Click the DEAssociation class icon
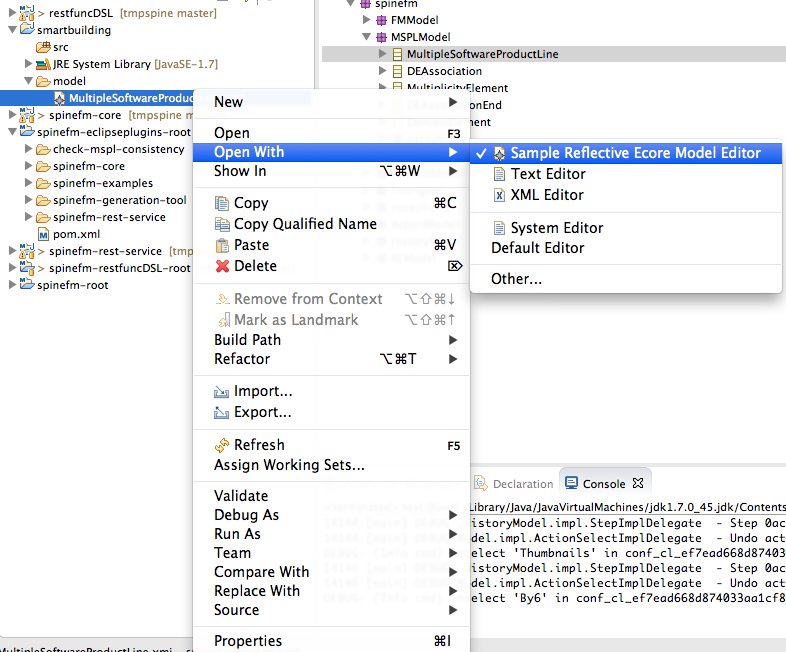The width and height of the screenshot is (786, 652). [397, 71]
